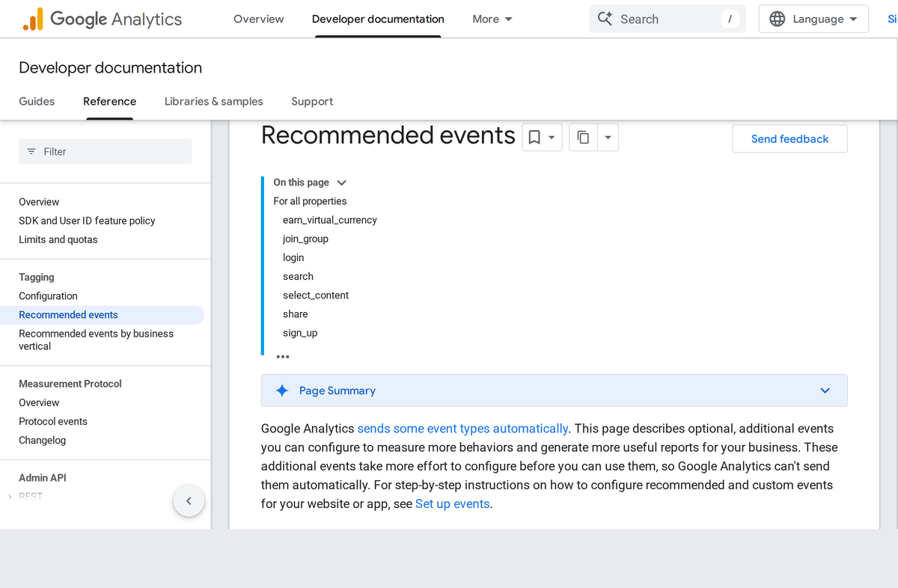This screenshot has width=898, height=588.
Task: Open the Language dropdown
Action: pyautogui.click(x=813, y=19)
